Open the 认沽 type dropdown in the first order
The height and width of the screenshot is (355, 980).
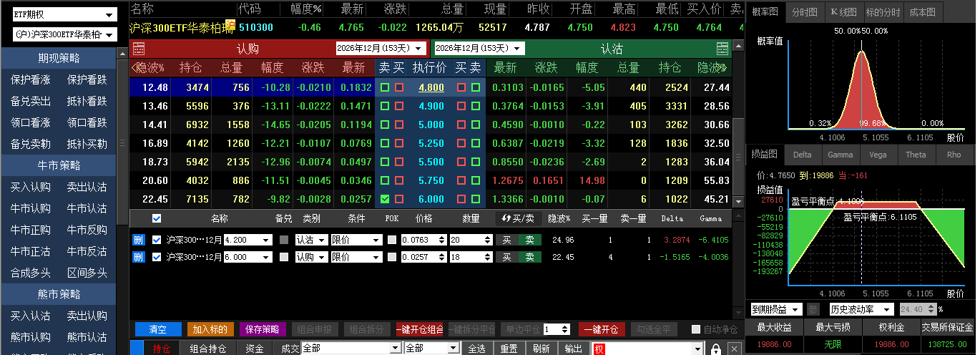pyautogui.click(x=311, y=240)
